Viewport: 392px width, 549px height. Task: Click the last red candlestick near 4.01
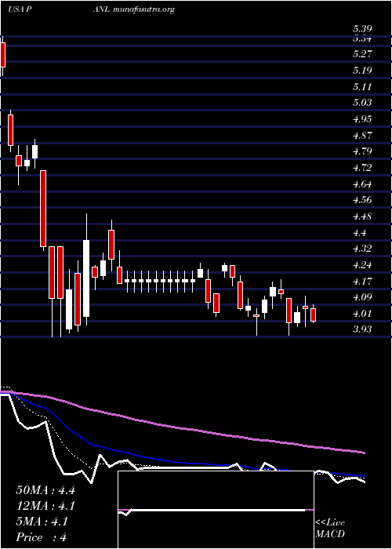314,314
